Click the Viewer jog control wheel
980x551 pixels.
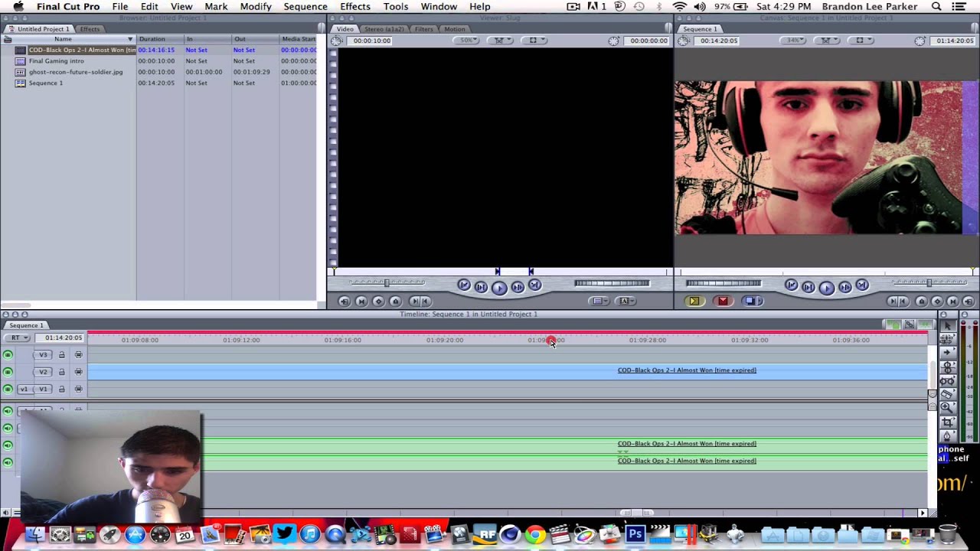tap(612, 283)
